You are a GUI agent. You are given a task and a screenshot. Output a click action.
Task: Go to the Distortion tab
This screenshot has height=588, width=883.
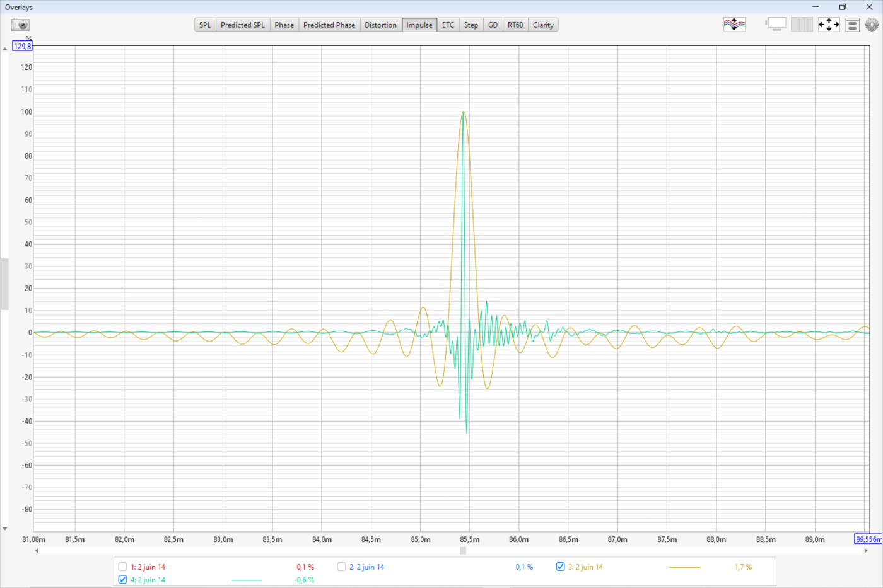click(381, 25)
